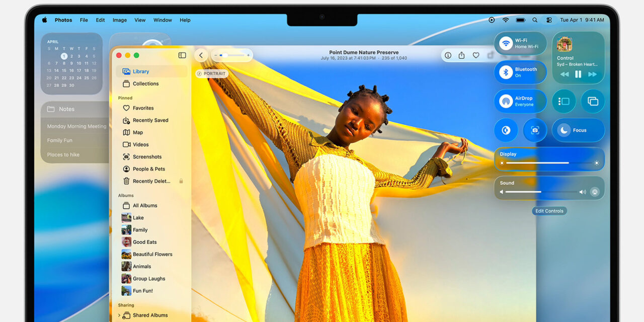
Task: Open the Library in Photos sidebar
Action: pos(151,71)
